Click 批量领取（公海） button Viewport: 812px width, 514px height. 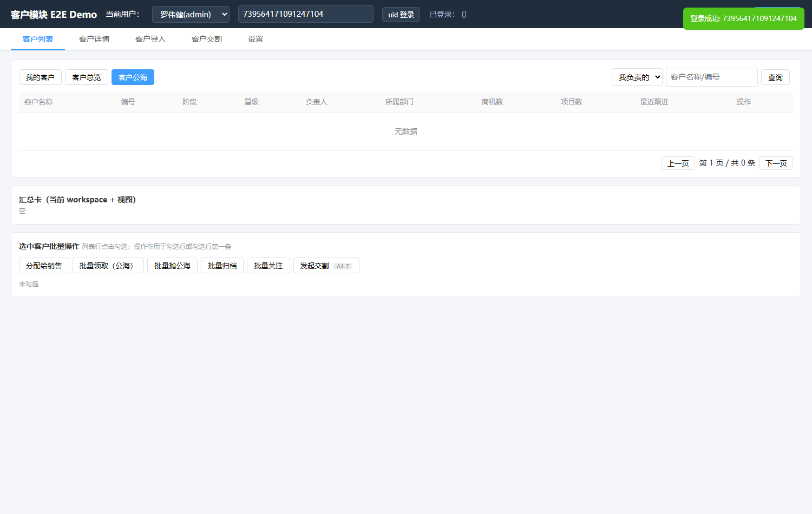point(108,266)
